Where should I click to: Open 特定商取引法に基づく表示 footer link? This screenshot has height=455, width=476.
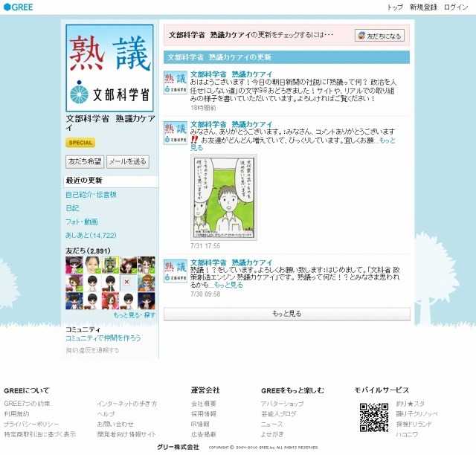pyautogui.click(x=39, y=434)
